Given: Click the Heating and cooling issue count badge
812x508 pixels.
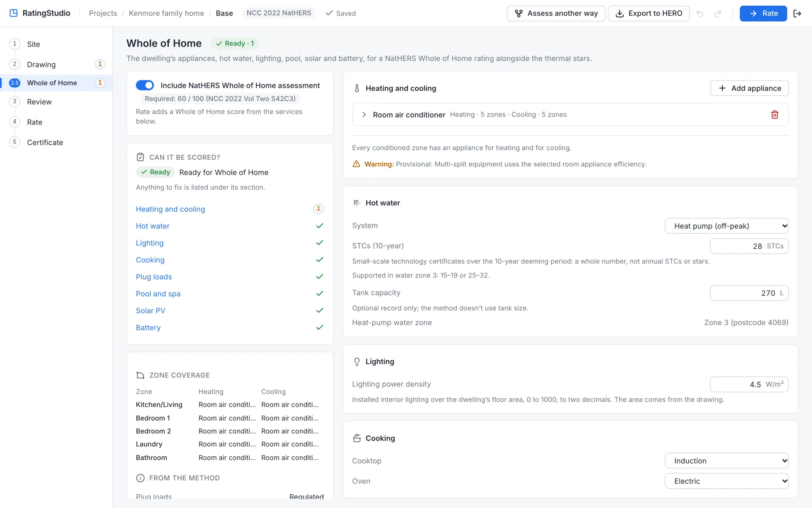Looking at the screenshot, I should point(318,209).
